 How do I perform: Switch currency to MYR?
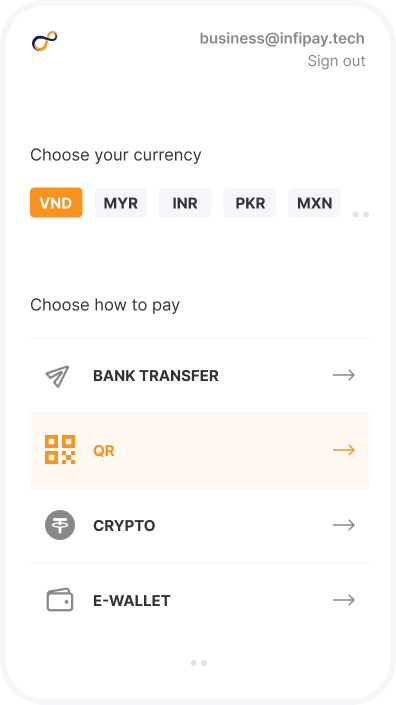pos(120,203)
